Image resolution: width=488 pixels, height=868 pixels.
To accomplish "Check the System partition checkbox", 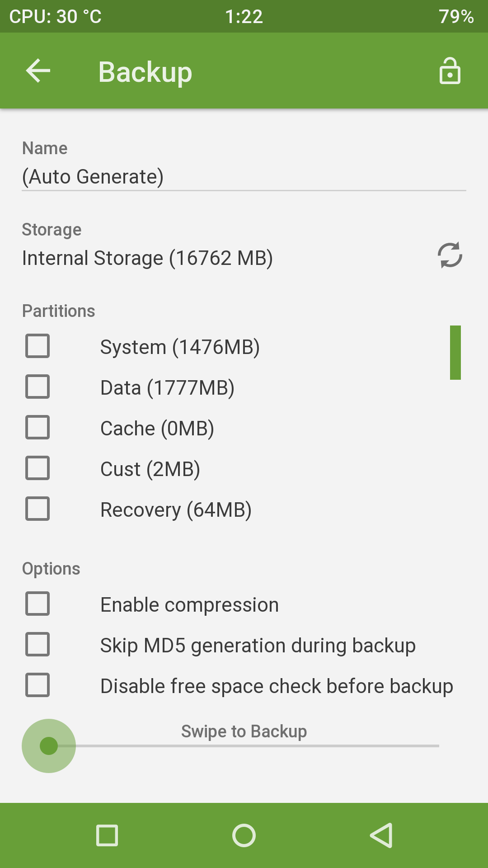I will [38, 346].
